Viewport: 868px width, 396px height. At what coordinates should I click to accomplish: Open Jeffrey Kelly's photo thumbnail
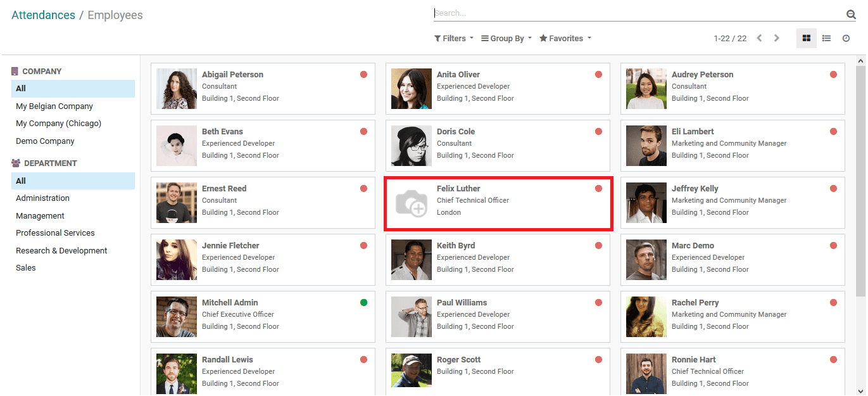[x=646, y=203]
